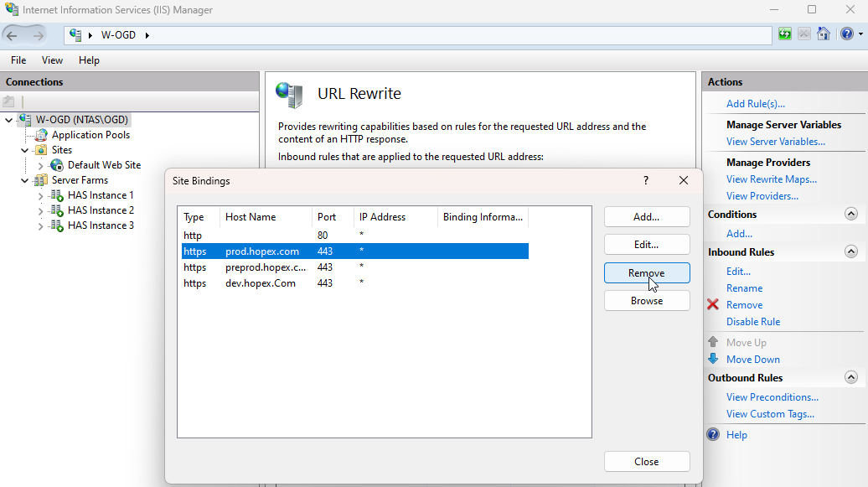Open the View menu
Image resolution: width=868 pixels, height=487 pixels.
52,60
